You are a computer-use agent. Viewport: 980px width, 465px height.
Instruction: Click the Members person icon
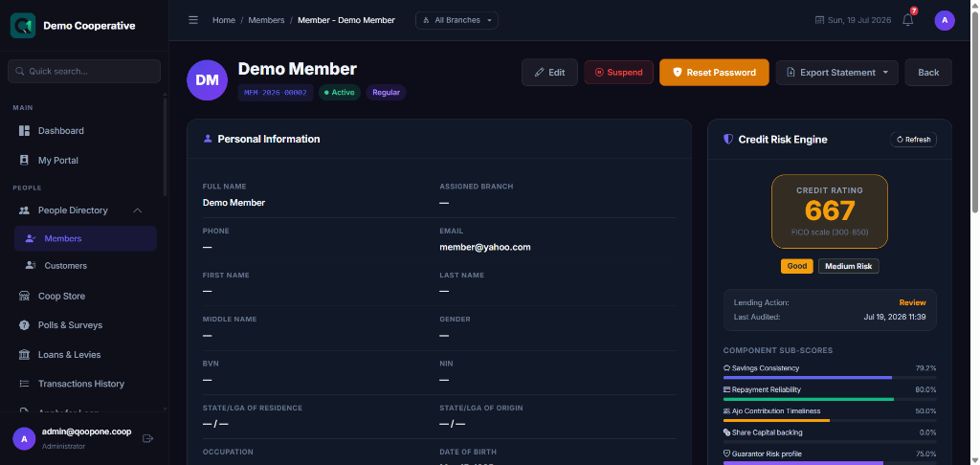[30, 239]
